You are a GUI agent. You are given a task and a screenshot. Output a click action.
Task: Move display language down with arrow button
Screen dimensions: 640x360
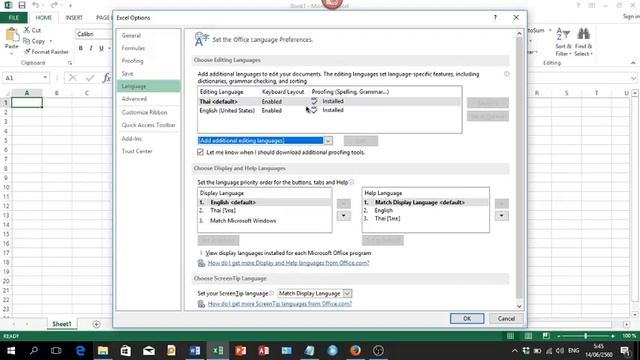[x=344, y=216]
